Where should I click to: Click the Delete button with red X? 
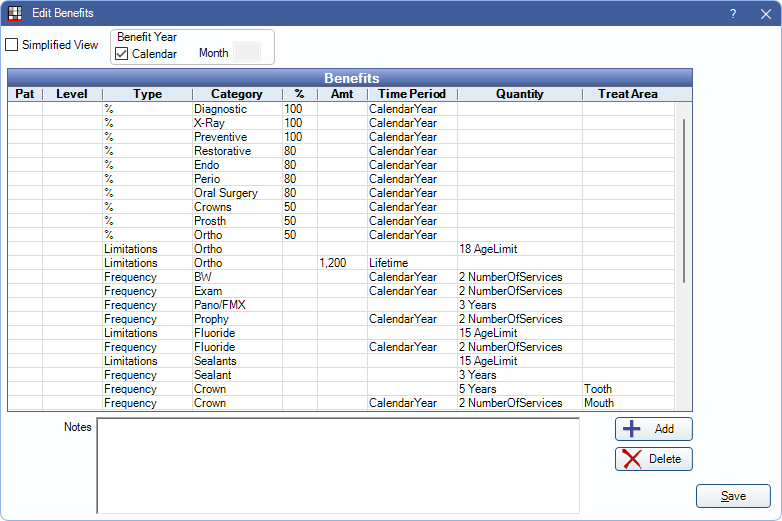pos(653,459)
